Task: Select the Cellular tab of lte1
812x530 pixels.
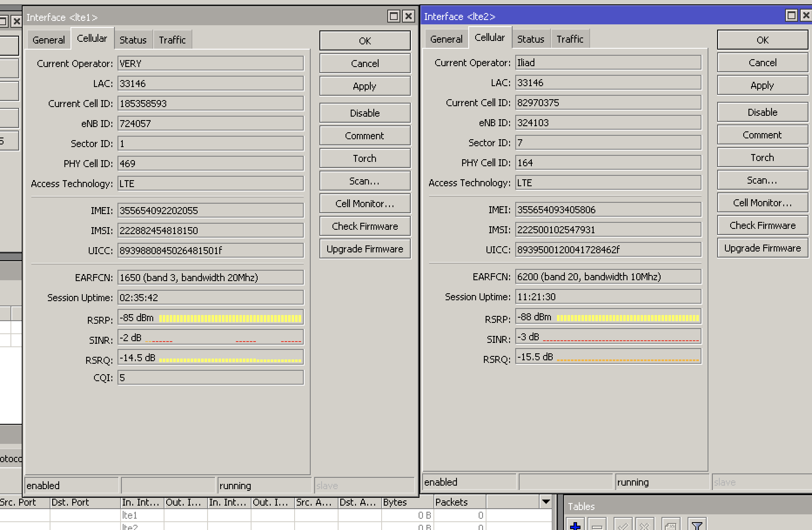Action: (92, 38)
